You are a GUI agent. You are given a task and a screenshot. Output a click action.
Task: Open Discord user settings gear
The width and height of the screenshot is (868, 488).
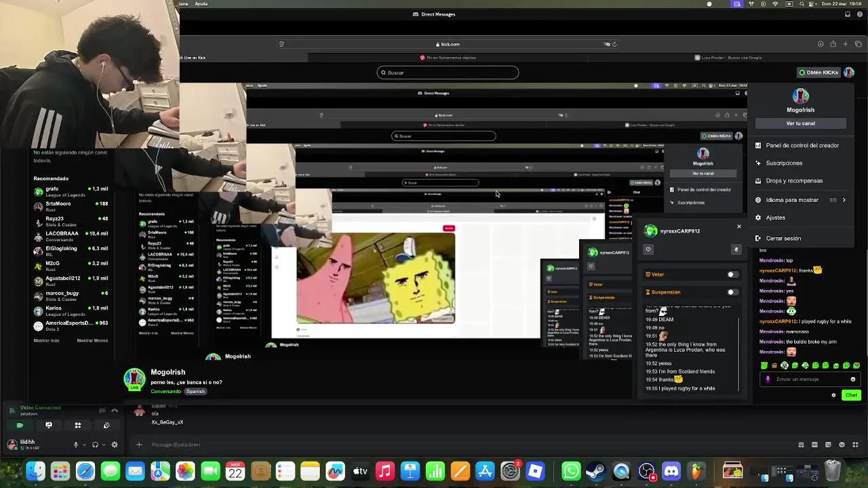tap(114, 445)
